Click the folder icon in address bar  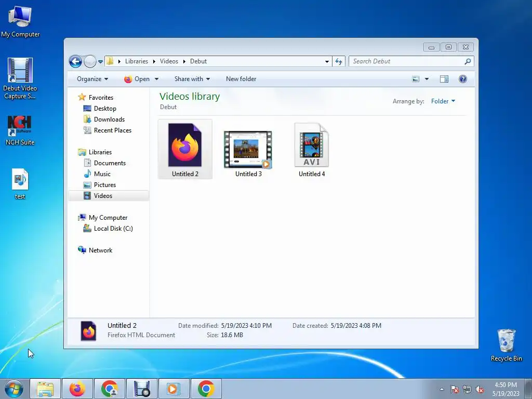110,61
